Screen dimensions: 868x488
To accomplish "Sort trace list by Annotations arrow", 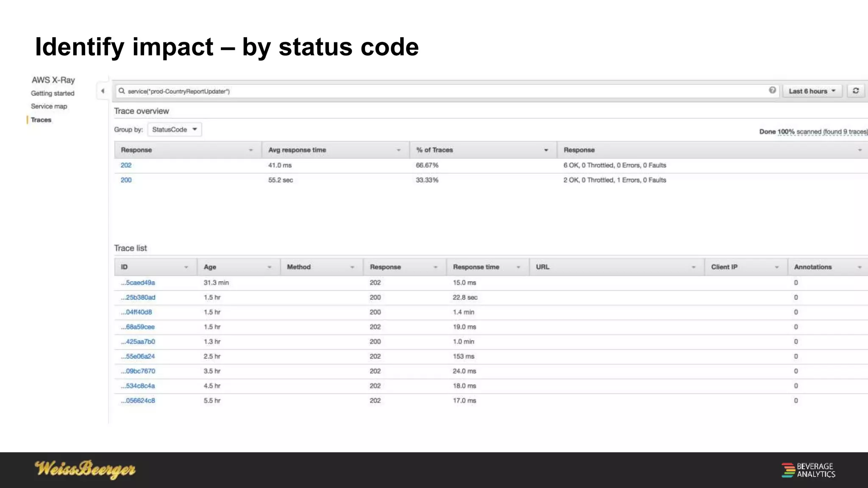I will (860, 267).
